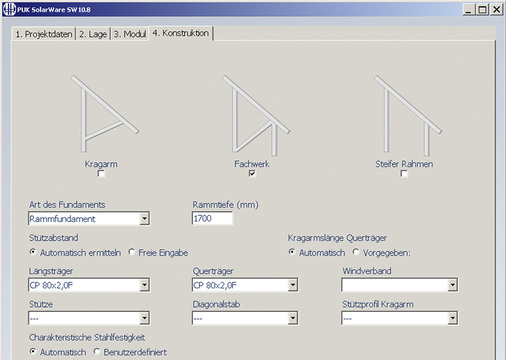Minimize the SolarWare window
Image resolution: width=506 pixels, height=360 pixels.
[x=468, y=9]
